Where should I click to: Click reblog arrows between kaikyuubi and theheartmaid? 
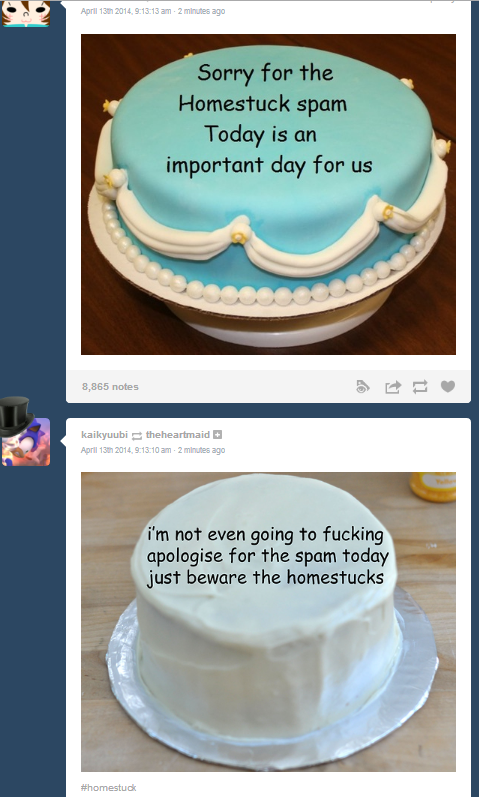coord(137,436)
